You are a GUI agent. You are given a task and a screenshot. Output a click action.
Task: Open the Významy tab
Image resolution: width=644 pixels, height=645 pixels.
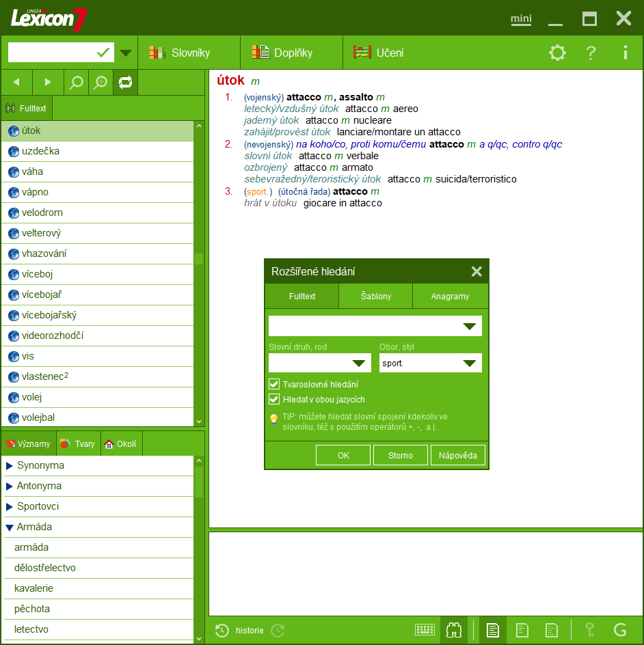point(29,444)
